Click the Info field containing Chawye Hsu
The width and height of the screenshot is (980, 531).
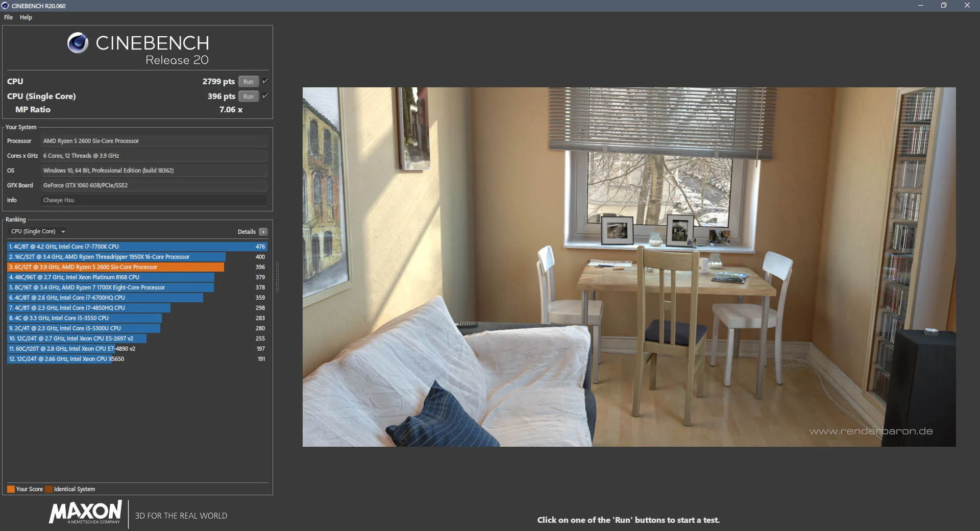pos(153,200)
